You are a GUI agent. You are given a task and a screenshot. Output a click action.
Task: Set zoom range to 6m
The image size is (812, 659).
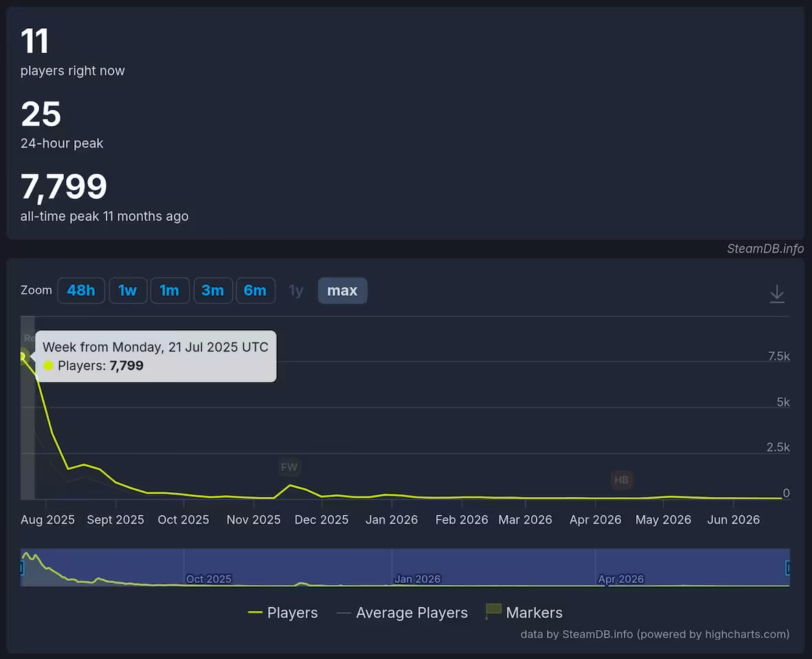pyautogui.click(x=256, y=290)
